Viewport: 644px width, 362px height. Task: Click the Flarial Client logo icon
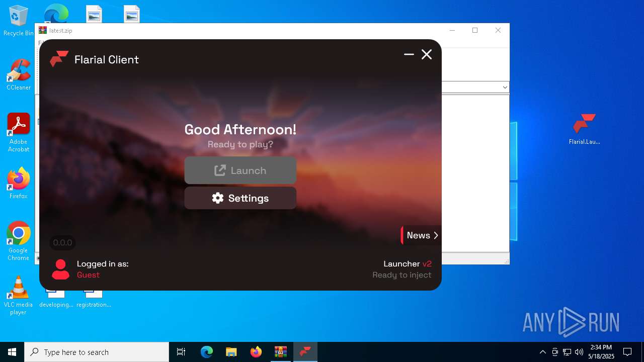[x=59, y=59]
